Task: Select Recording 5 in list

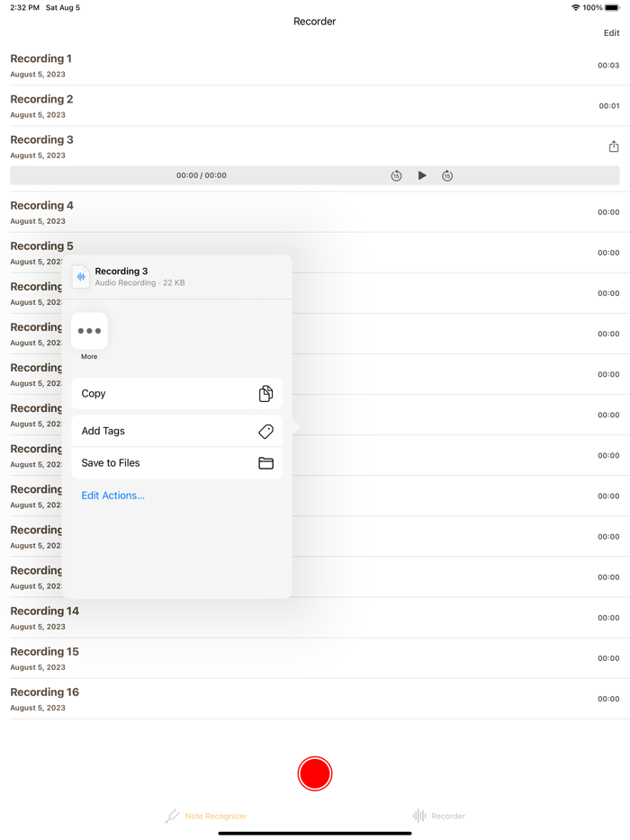Action: 315,253
